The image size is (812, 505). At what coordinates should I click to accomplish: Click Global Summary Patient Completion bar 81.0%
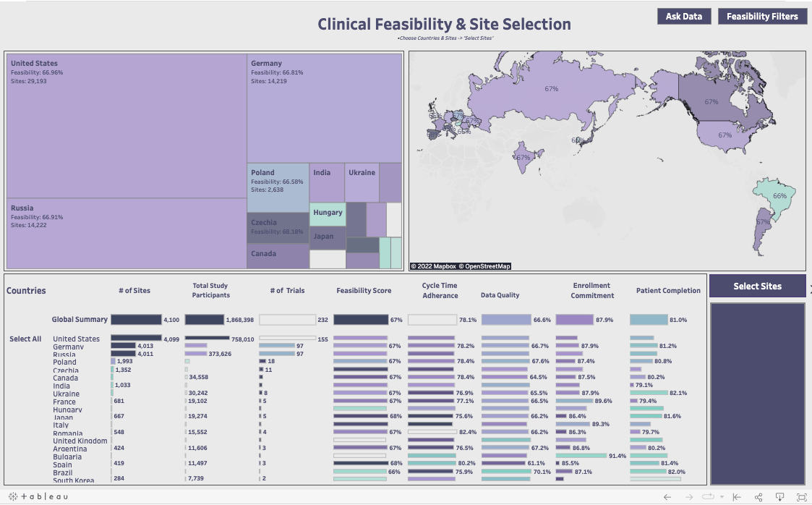point(649,320)
